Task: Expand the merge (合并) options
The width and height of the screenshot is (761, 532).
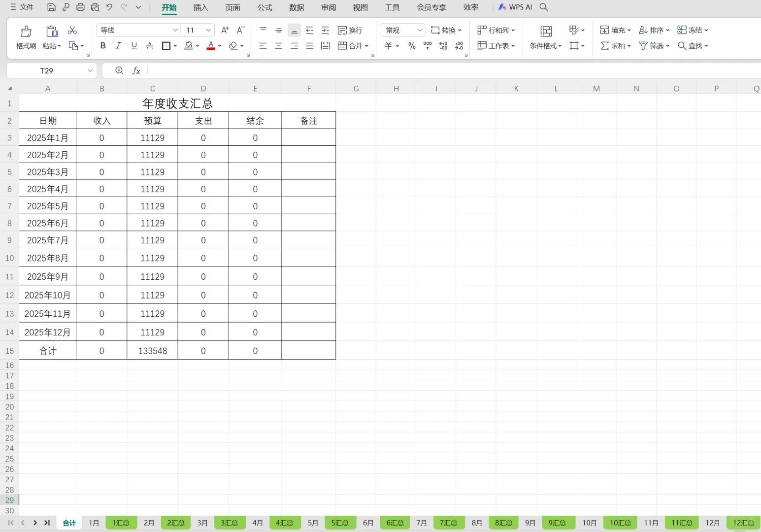Action: (x=366, y=46)
